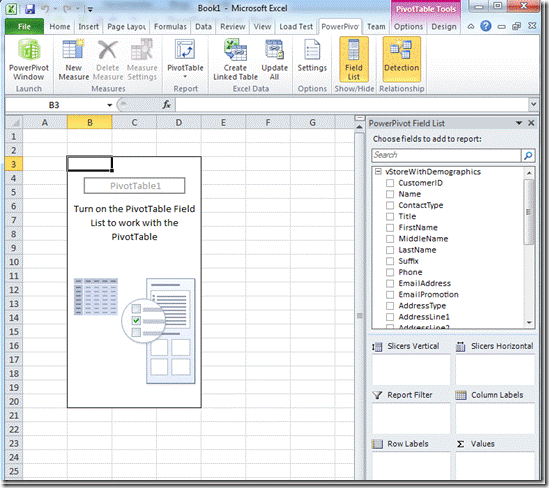The height and width of the screenshot is (488, 549).
Task: Open Excel Help question mark
Action: [486, 26]
